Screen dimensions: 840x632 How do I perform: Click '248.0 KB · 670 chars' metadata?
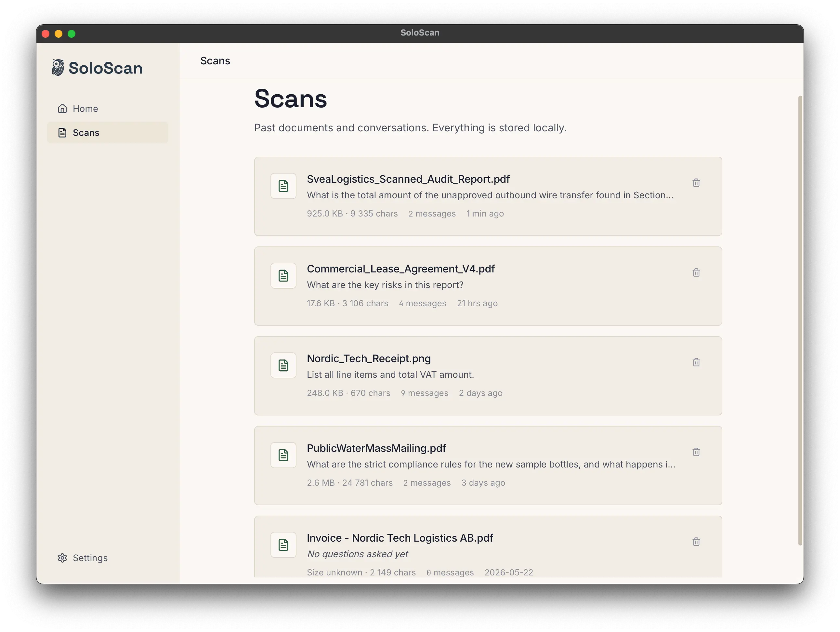(x=348, y=393)
